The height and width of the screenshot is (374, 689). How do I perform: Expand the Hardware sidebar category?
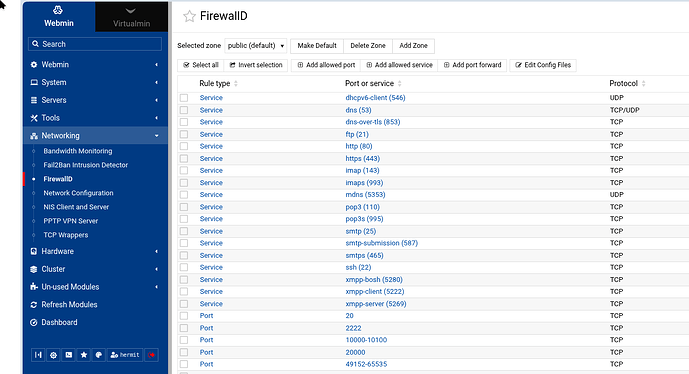pos(156,251)
